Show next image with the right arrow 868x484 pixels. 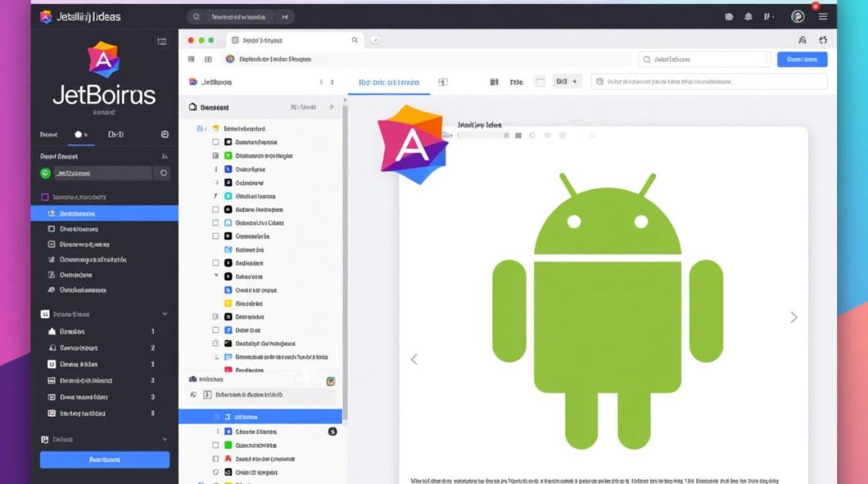point(794,317)
